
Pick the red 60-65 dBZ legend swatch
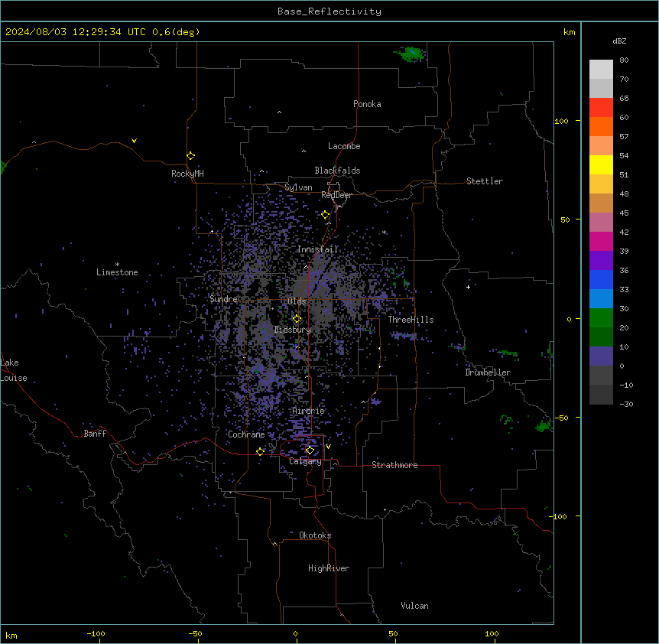click(x=601, y=108)
